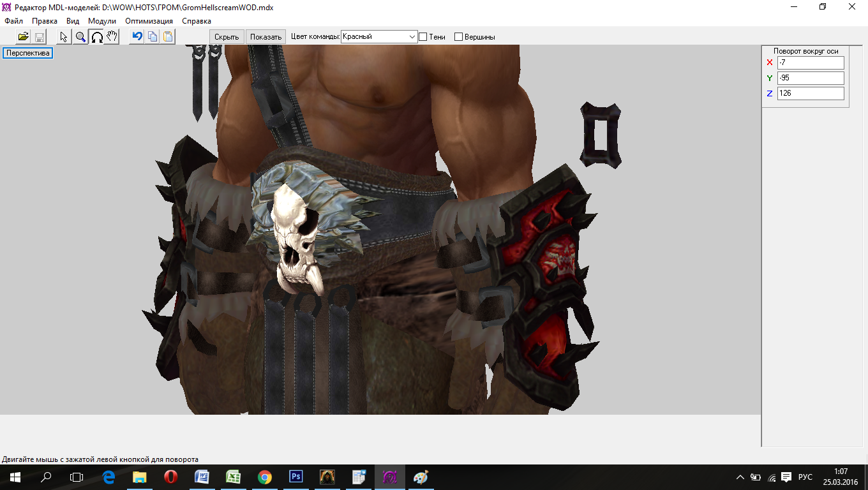Open the Оптимизация menu
The width and height of the screenshot is (868, 490).
point(149,21)
